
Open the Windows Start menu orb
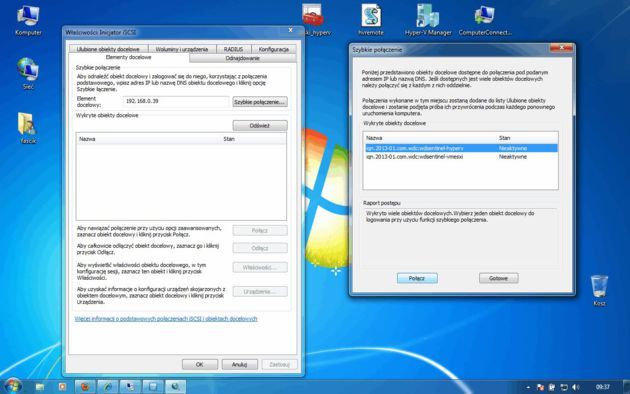[x=12, y=386]
